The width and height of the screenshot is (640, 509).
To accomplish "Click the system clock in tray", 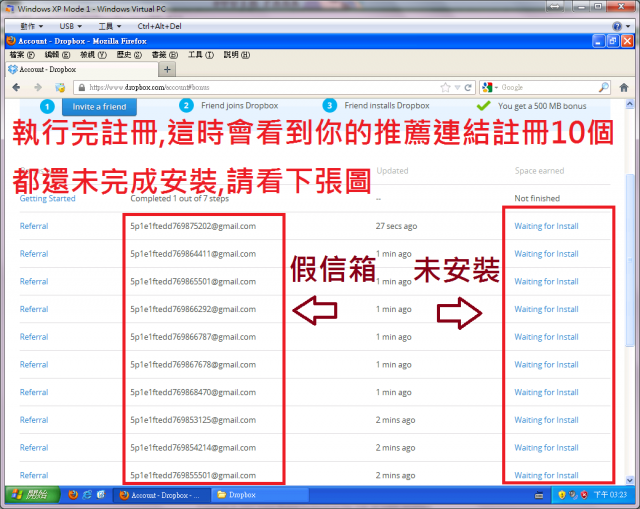I will pos(610,495).
